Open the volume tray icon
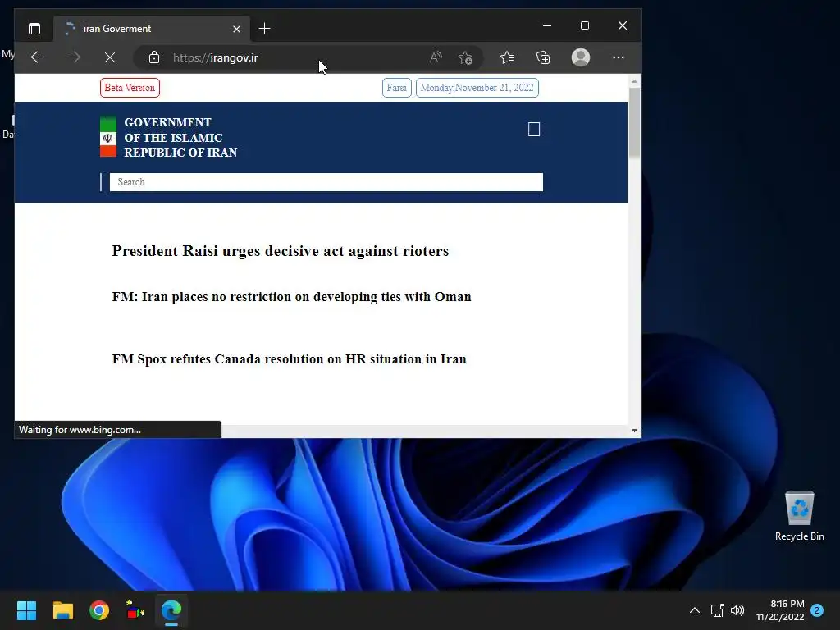This screenshot has height=630, width=840. pos(737,610)
